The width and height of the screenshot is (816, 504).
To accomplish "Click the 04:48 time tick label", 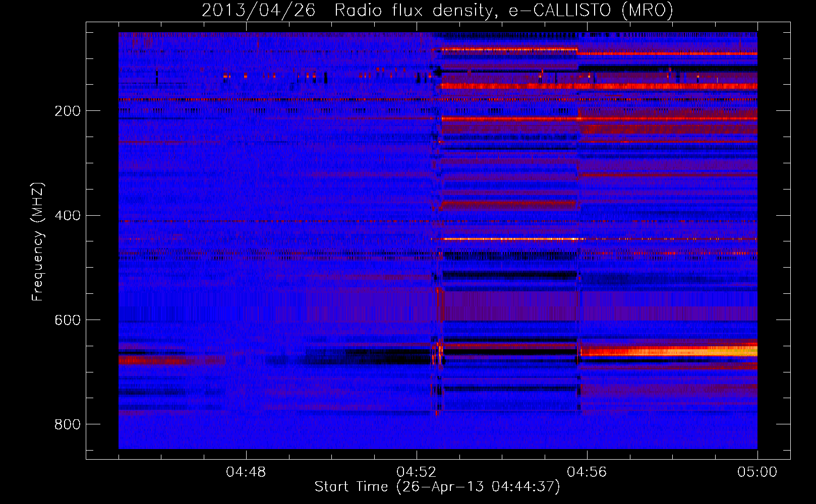I will click(246, 472).
